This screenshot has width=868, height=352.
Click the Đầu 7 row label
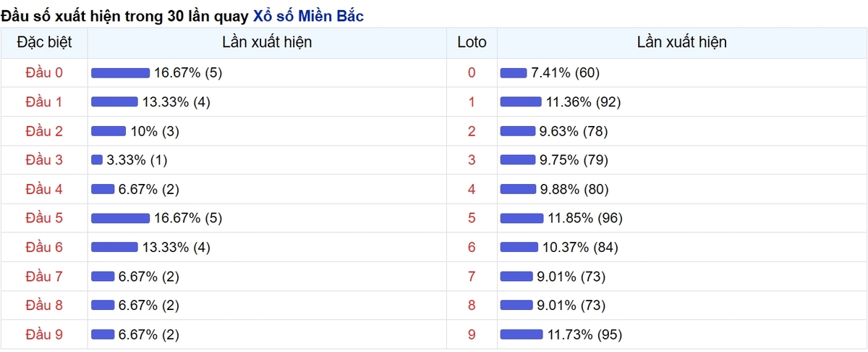point(44,276)
